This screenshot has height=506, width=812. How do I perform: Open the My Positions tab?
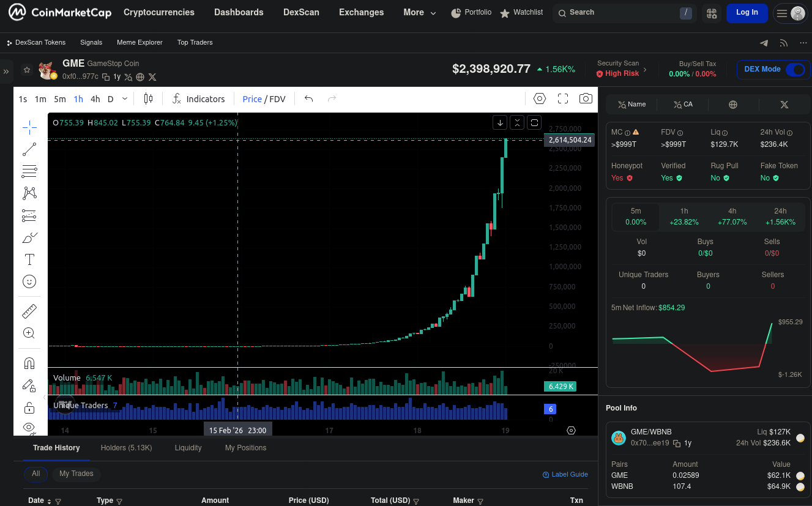(246, 448)
